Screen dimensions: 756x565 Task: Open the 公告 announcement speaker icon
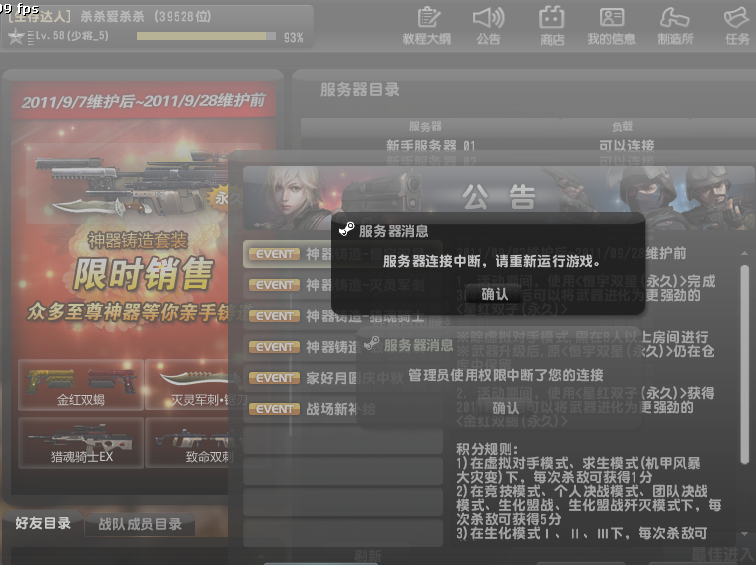488,26
